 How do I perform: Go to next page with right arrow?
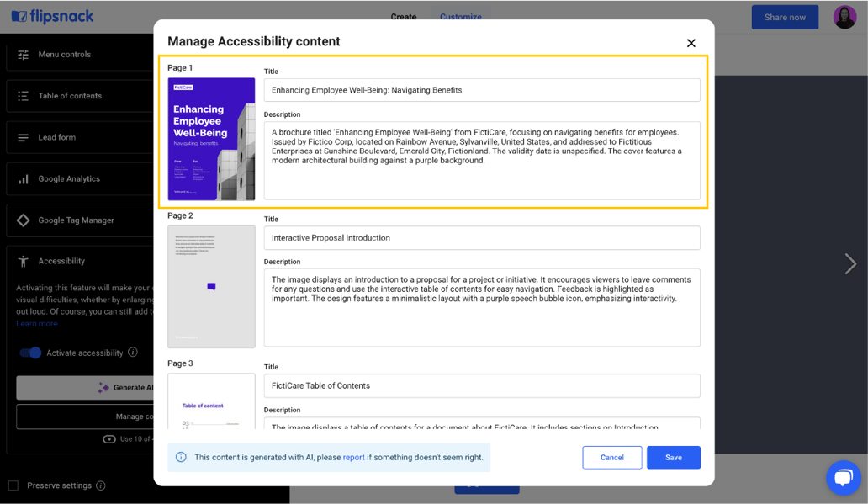tap(850, 264)
